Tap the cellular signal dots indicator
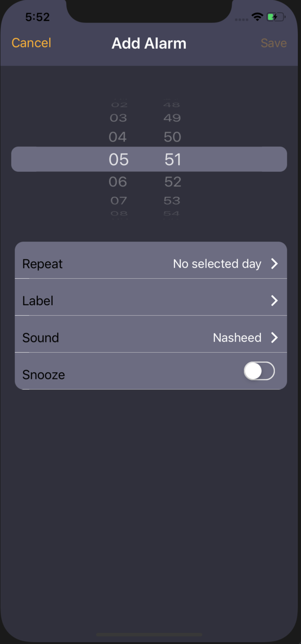The height and width of the screenshot is (644, 301). pyautogui.click(x=241, y=19)
